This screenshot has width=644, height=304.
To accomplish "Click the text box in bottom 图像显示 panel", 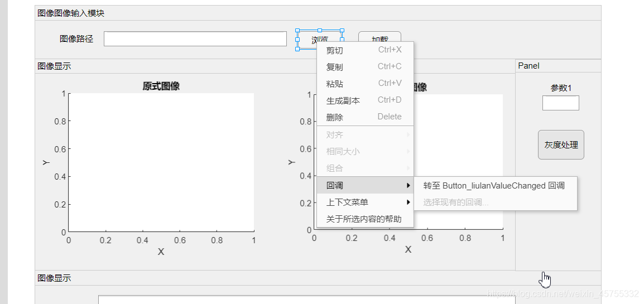I will tap(306, 300).
